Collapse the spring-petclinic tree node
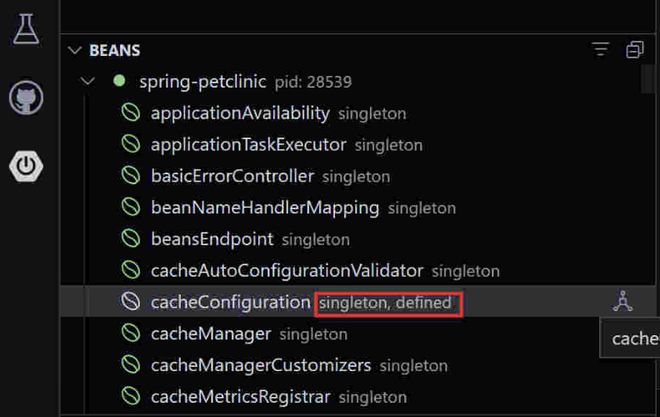This screenshot has height=417, width=660. click(x=89, y=81)
